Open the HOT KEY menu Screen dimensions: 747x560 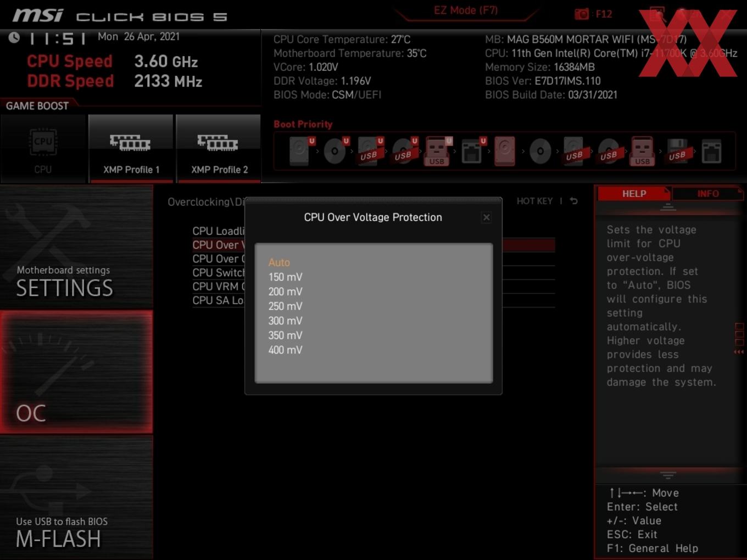click(x=534, y=201)
